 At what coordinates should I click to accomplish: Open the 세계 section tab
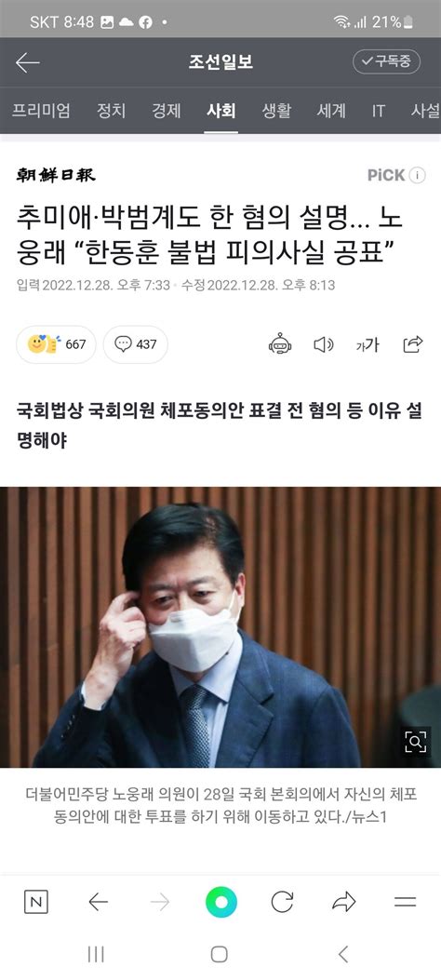(x=331, y=111)
